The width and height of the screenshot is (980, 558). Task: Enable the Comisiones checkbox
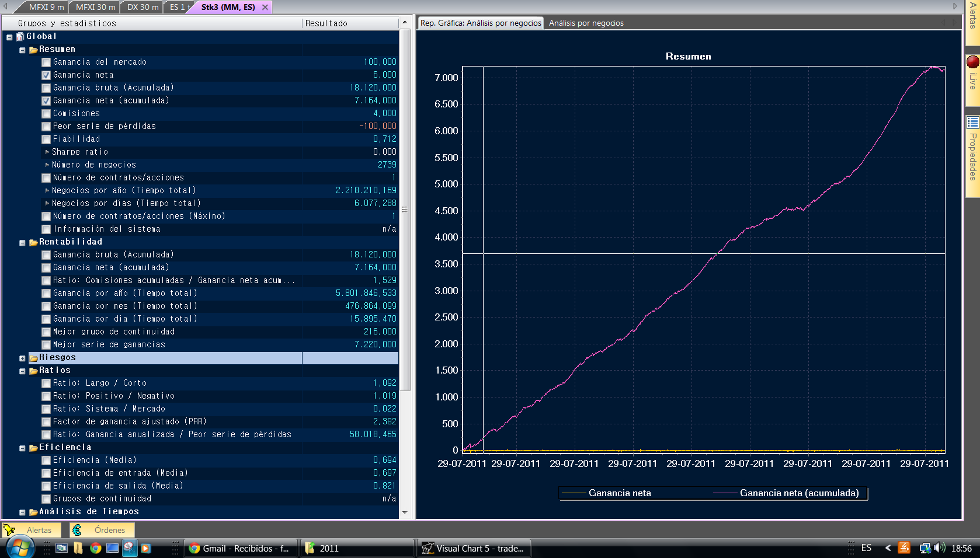coord(46,114)
